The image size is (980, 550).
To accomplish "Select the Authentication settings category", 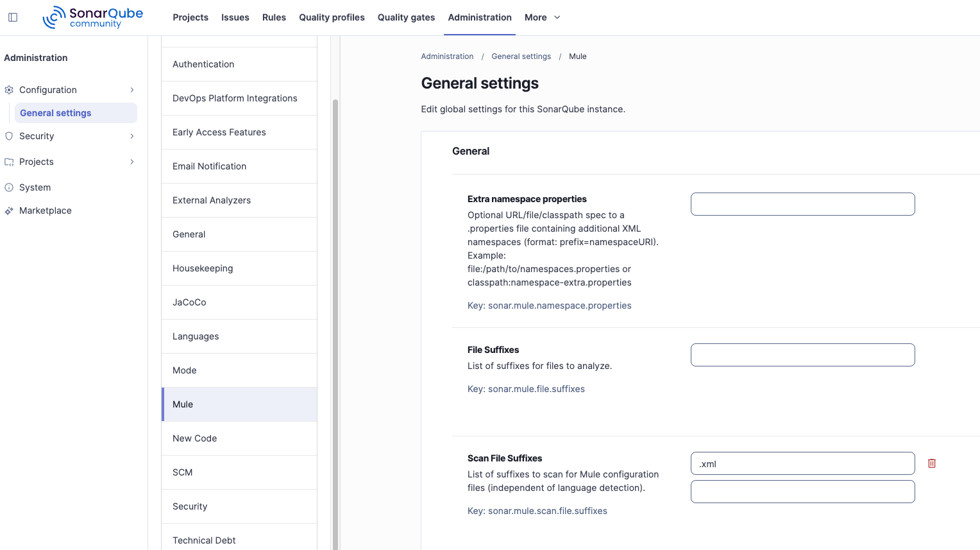I will pyautogui.click(x=239, y=64).
